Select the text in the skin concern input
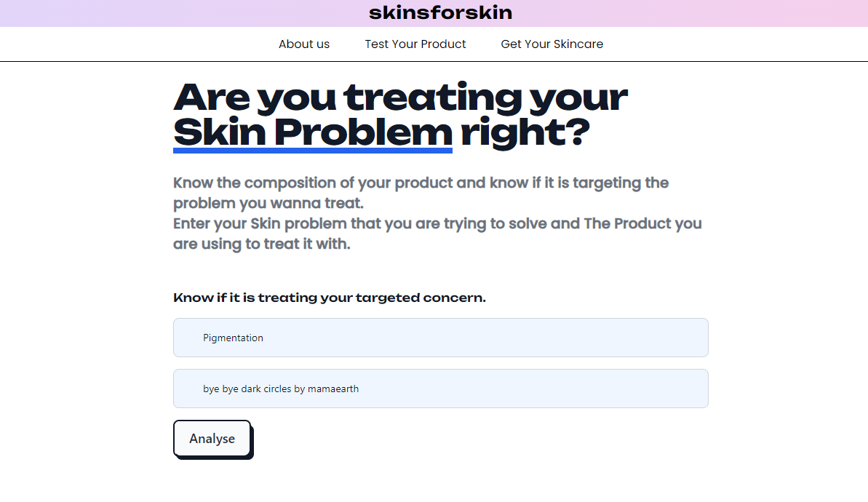Image resolution: width=868 pixels, height=502 pixels. 234,338
